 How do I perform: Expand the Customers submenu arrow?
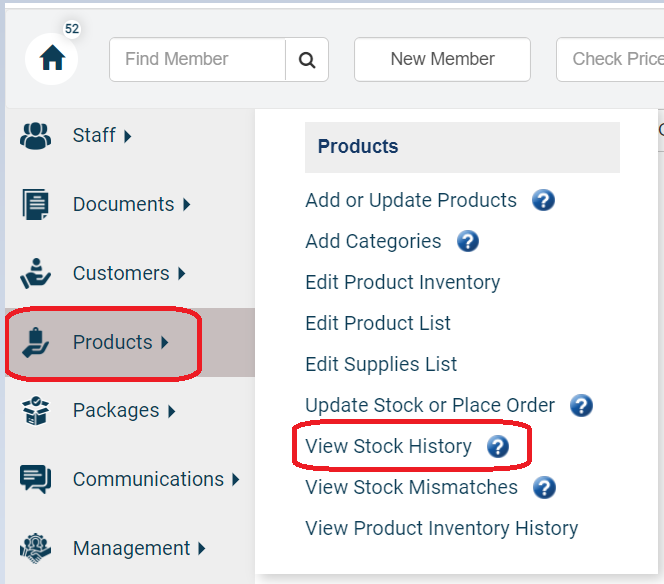coord(181,274)
